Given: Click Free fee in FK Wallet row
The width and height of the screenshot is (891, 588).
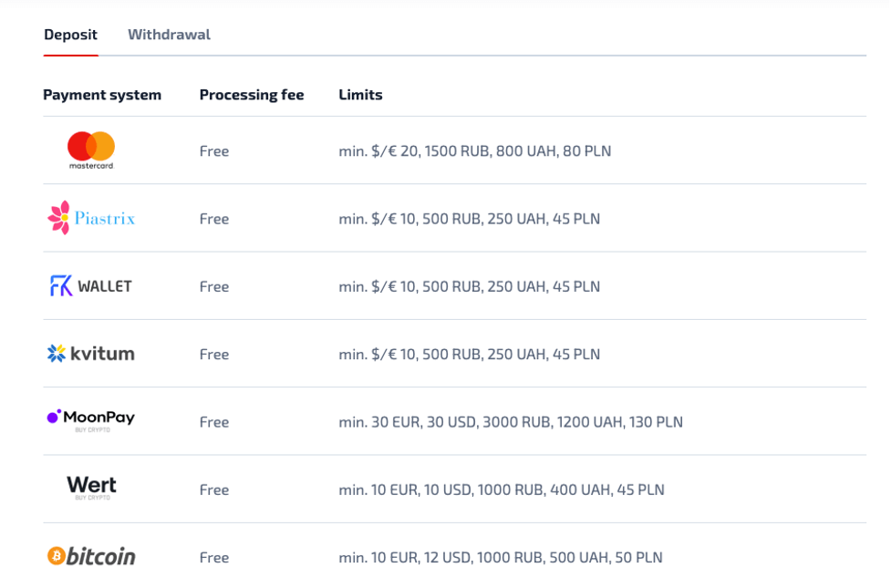Looking at the screenshot, I should click(x=214, y=287).
